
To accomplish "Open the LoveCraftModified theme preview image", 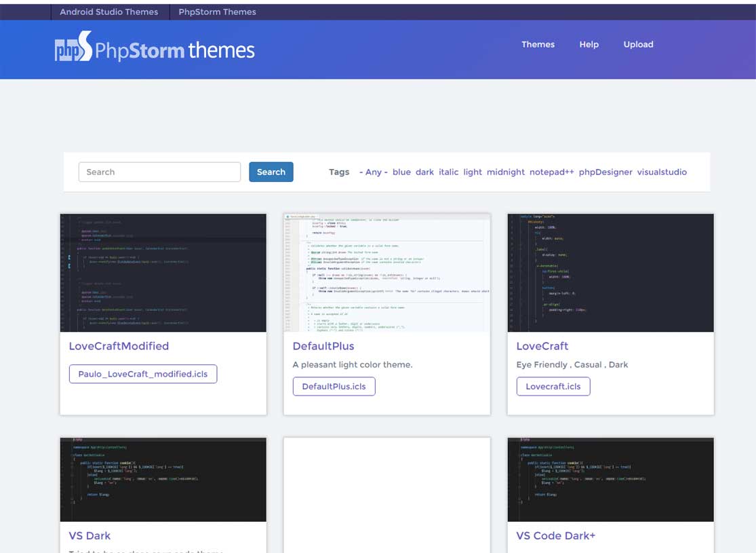I will (x=163, y=273).
